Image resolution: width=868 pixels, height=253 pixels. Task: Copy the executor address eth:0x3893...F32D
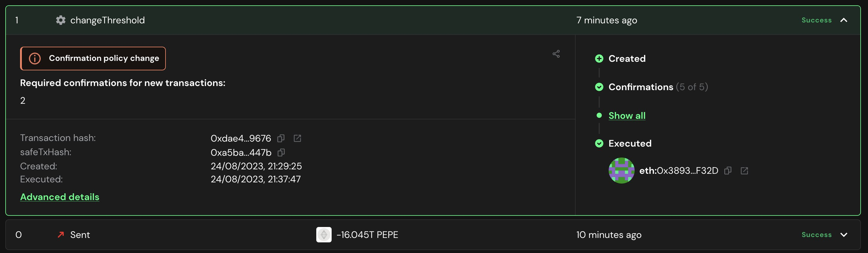click(x=728, y=171)
